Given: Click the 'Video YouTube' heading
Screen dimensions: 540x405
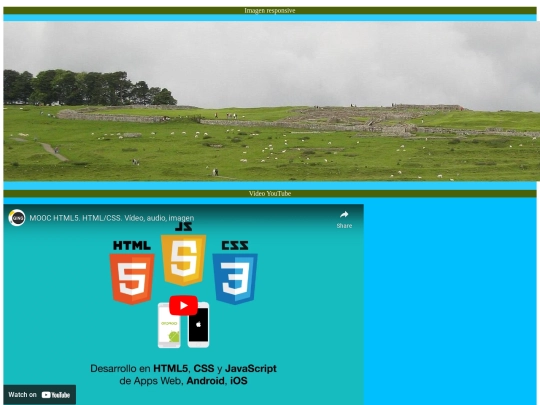Looking at the screenshot, I should tap(270, 194).
